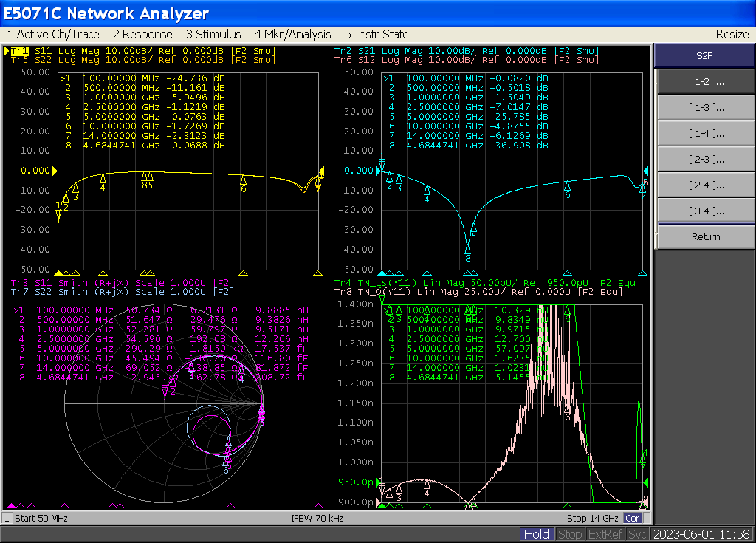Click the Stop status indicator
Screen dimensions: 756x543
click(569, 534)
